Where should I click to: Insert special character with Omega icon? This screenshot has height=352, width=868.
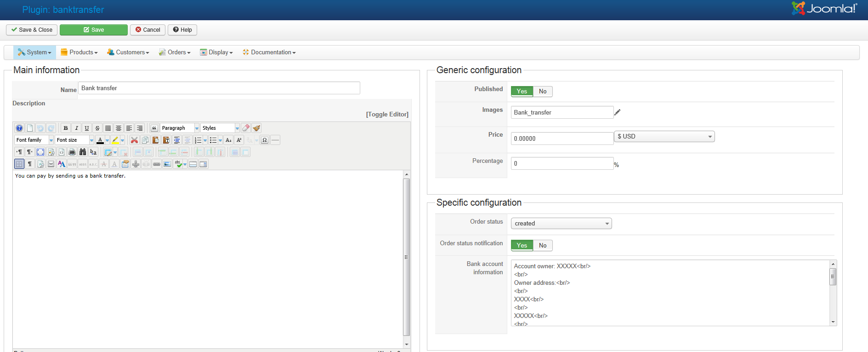[265, 140]
